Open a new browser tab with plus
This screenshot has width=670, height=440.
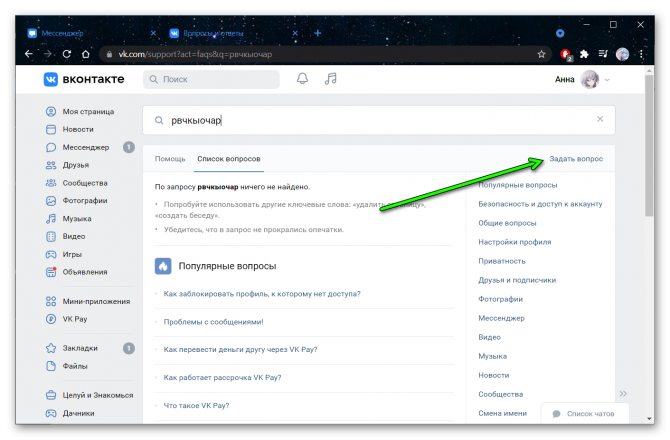pos(317,33)
